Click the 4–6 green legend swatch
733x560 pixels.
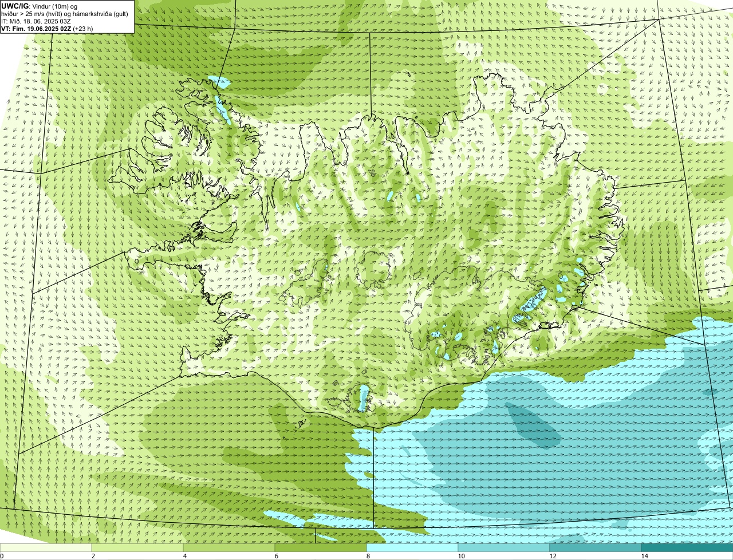click(229, 547)
